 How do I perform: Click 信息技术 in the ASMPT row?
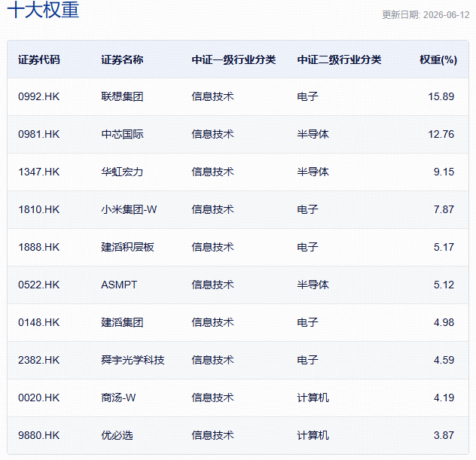click(212, 285)
